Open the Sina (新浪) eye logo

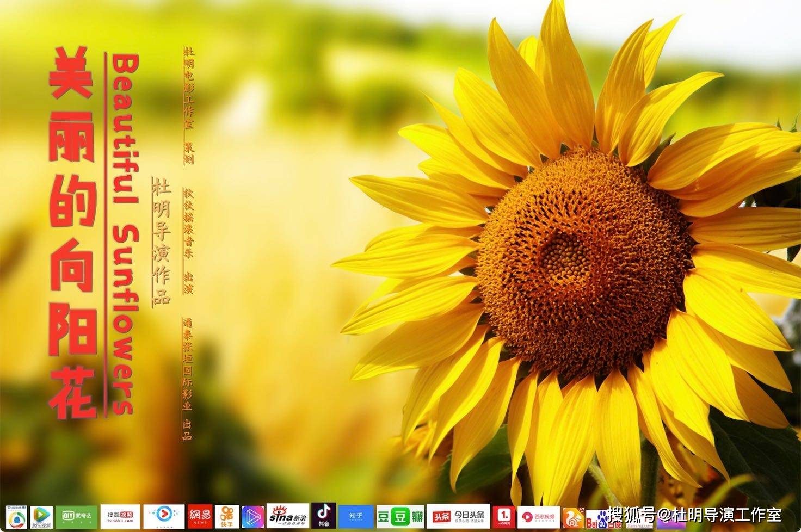click(288, 517)
